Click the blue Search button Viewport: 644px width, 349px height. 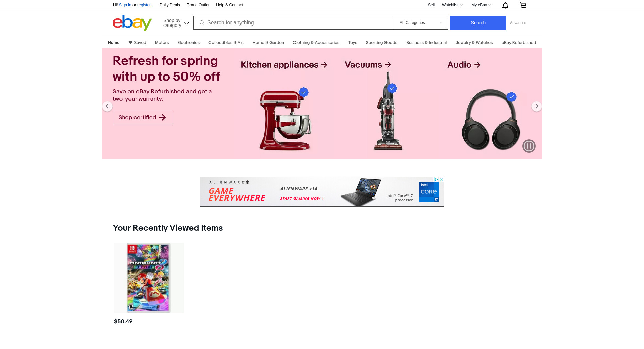(478, 23)
